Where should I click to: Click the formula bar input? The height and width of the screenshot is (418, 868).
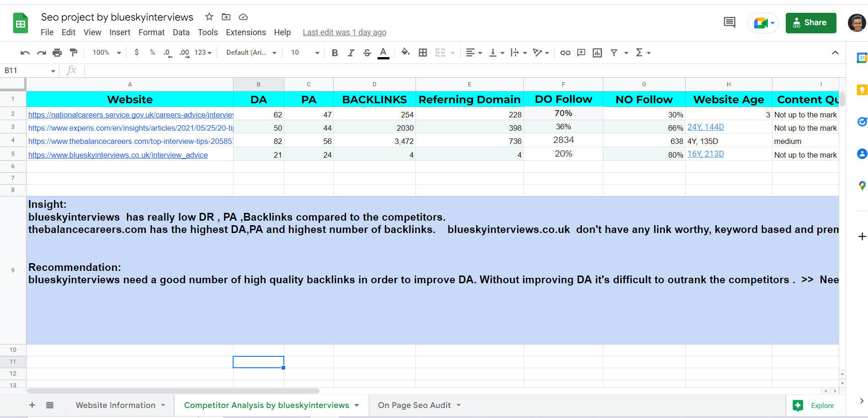tap(464, 70)
